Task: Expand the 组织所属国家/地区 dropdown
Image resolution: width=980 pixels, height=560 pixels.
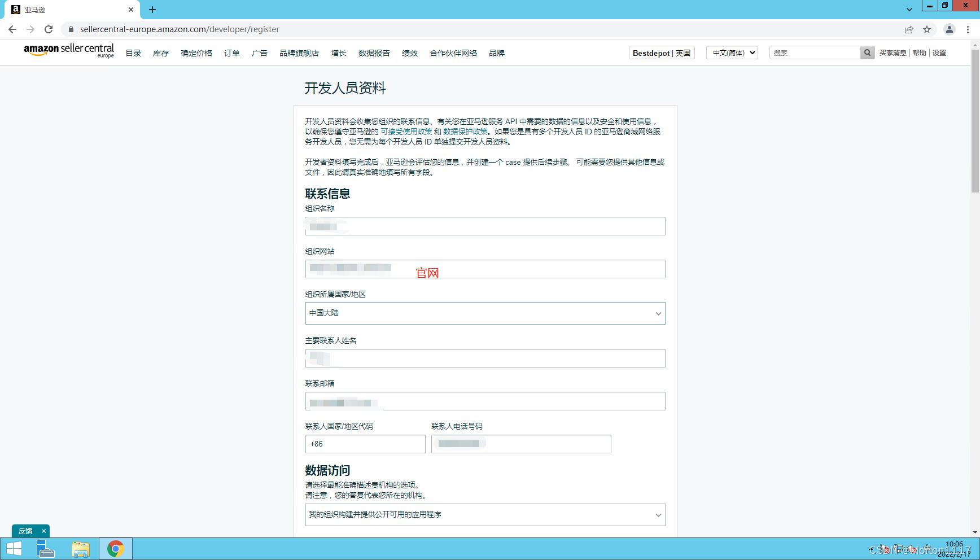Action: (x=485, y=313)
